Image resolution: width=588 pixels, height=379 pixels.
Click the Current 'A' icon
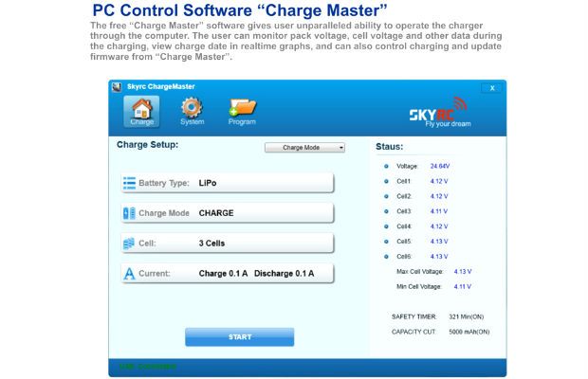[x=129, y=274]
